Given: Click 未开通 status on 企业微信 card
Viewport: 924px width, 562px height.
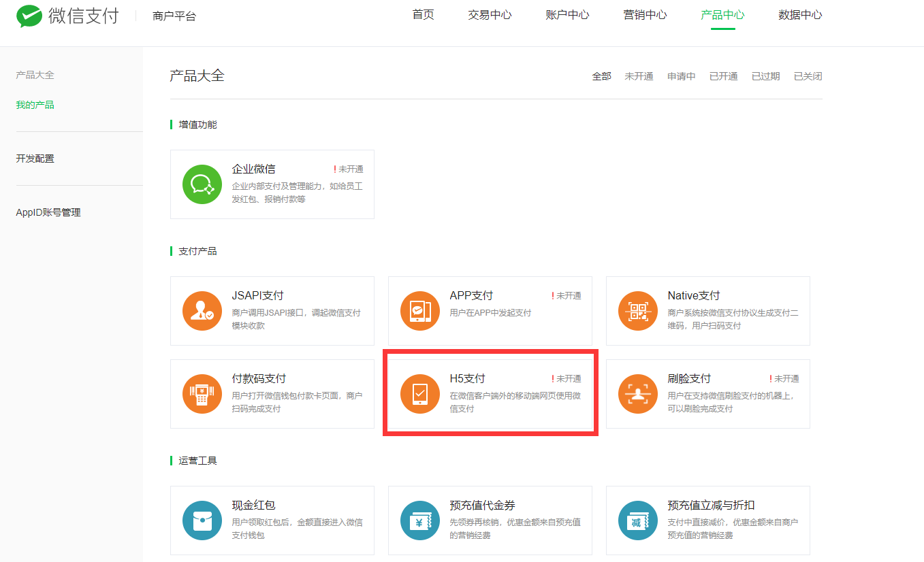Looking at the screenshot, I should pyautogui.click(x=349, y=169).
